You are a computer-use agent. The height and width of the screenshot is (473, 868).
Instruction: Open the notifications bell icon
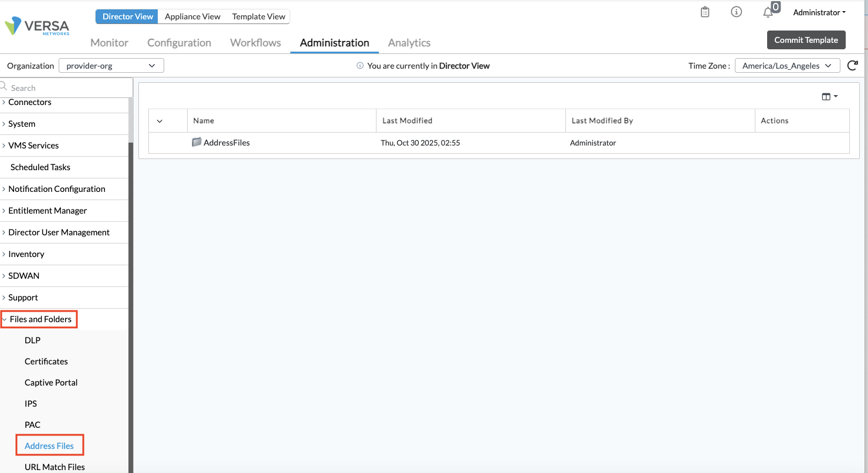tap(768, 13)
